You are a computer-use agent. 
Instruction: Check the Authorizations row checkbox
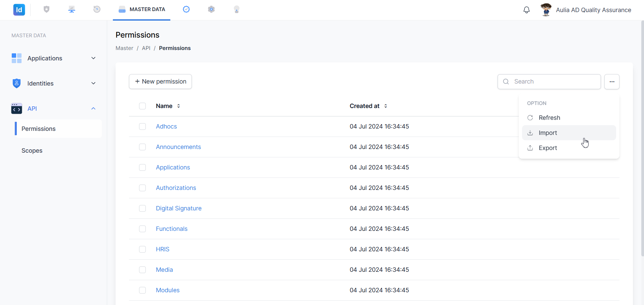pos(142,188)
